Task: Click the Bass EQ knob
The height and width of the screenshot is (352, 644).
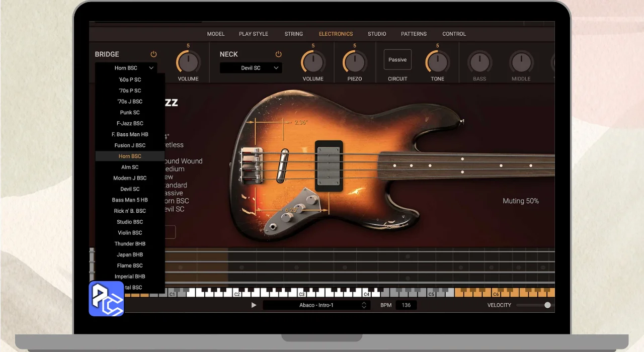Action: pos(479,63)
